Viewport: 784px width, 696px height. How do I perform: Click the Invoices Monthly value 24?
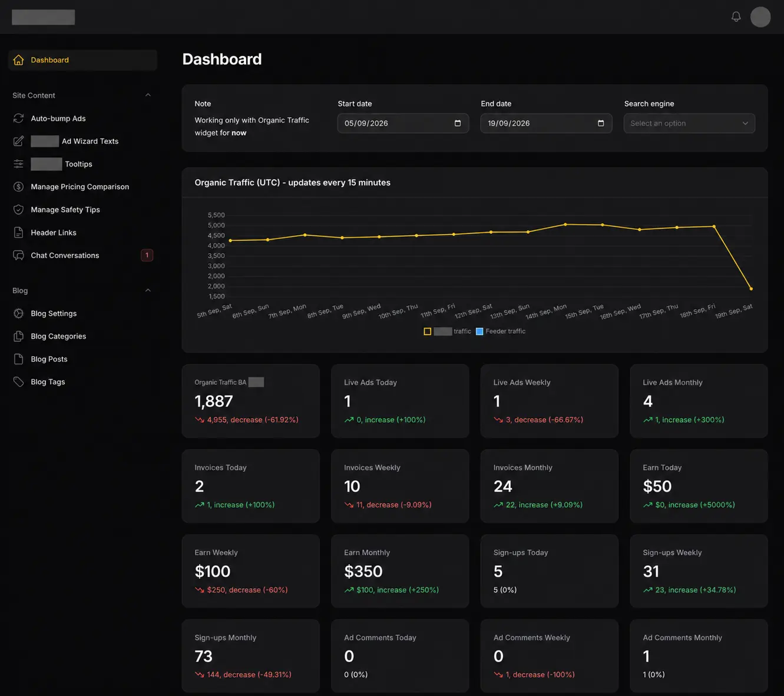click(x=503, y=486)
